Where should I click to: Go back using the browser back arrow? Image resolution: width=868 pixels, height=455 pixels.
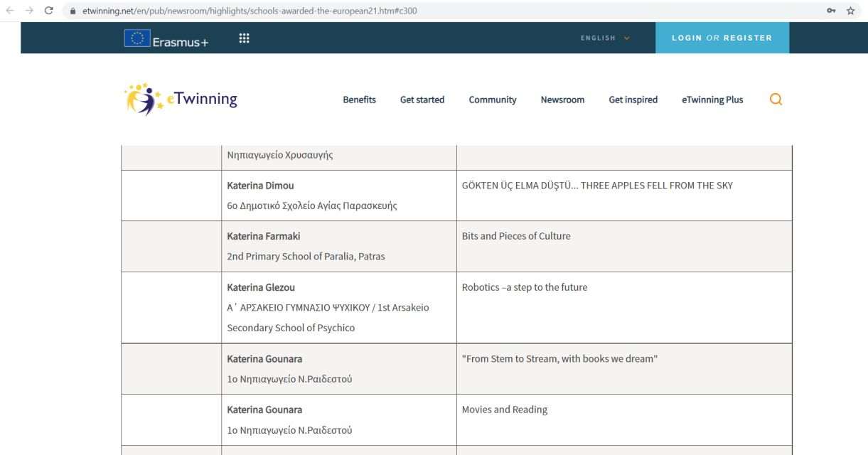[x=10, y=9]
